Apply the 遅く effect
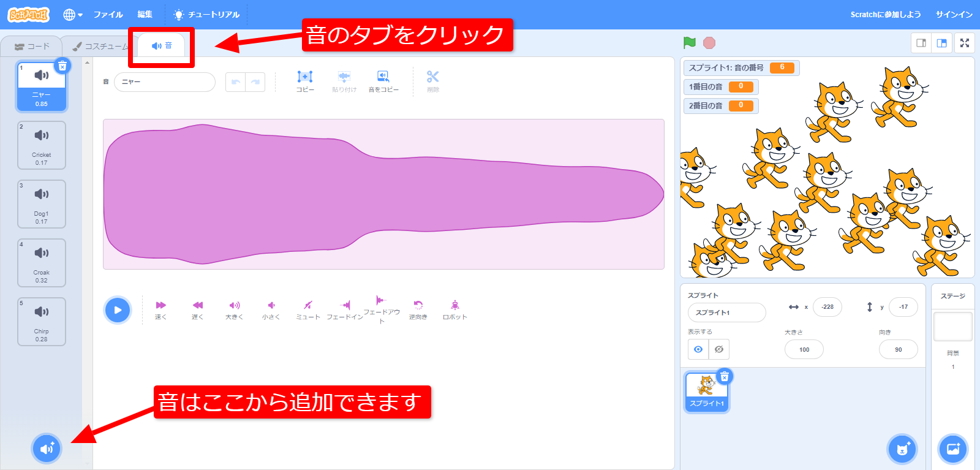The image size is (980, 470). coord(197,310)
